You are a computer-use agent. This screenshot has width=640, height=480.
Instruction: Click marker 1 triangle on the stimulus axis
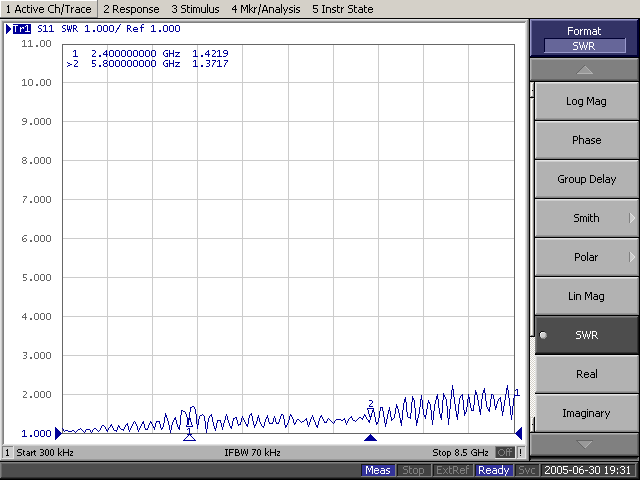[x=189, y=437]
